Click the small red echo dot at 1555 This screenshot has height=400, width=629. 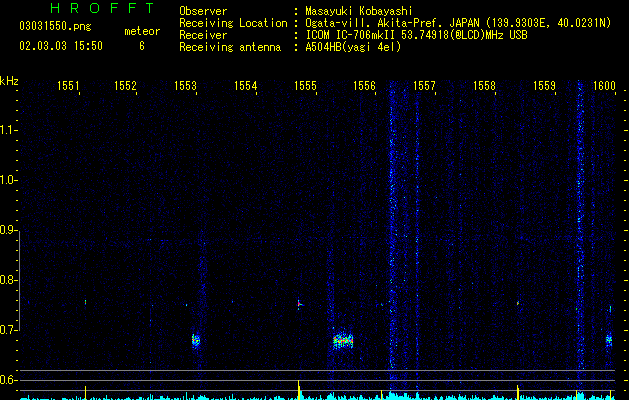(299, 305)
